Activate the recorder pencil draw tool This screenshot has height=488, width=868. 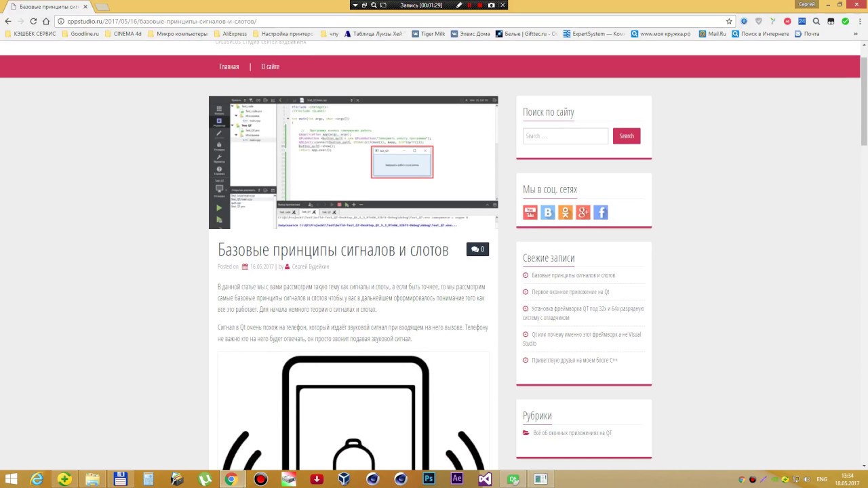tap(459, 5)
